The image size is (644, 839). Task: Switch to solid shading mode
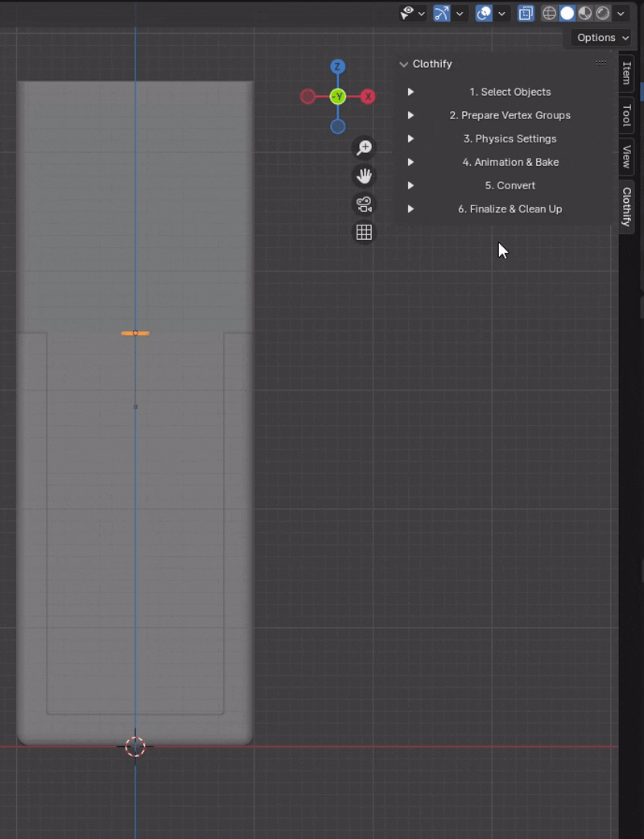567,14
